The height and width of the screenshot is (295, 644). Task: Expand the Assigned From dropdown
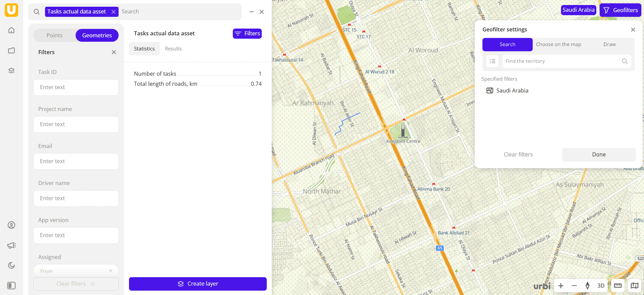tap(76, 271)
